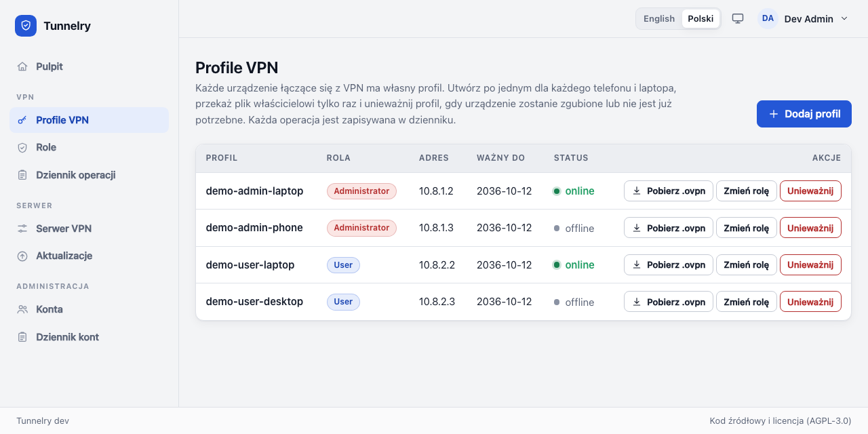This screenshot has width=868, height=434.
Task: Click the PROFIL column header
Action: (222, 158)
